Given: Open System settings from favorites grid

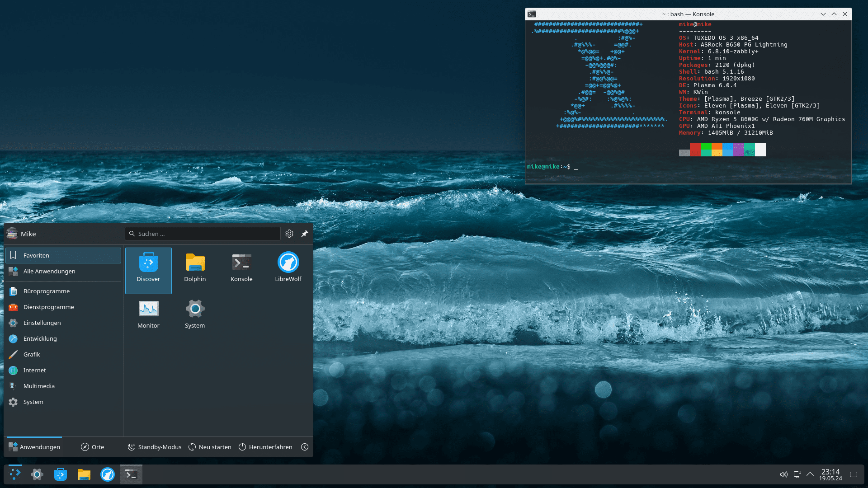Looking at the screenshot, I should [195, 317].
